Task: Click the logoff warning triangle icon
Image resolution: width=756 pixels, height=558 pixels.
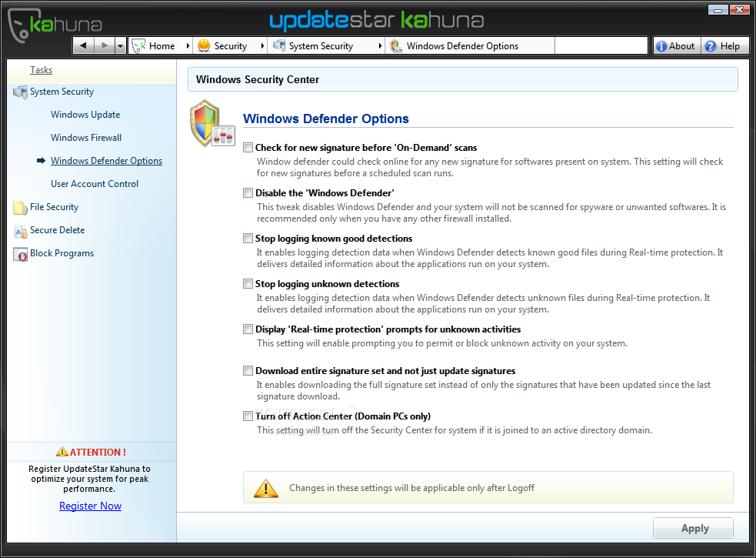Action: (x=265, y=488)
